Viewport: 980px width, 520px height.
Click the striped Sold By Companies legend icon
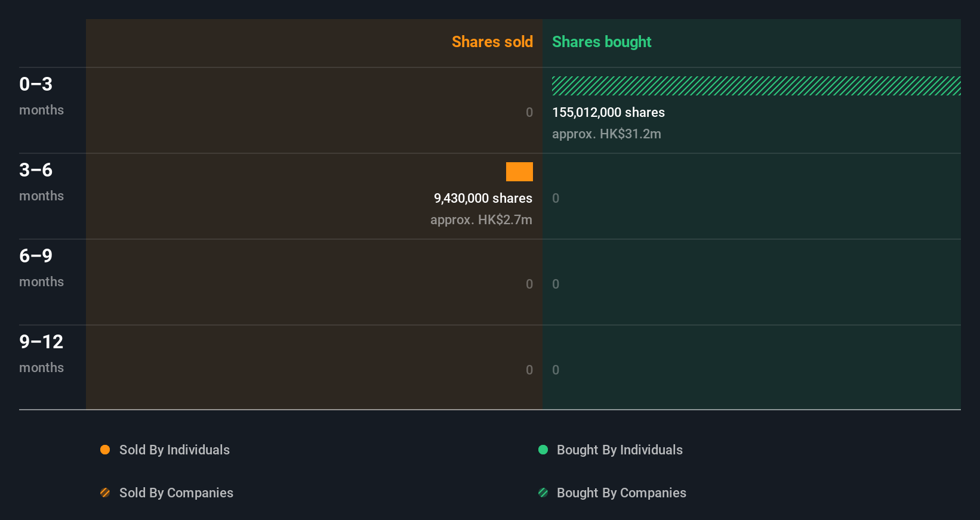point(105,493)
